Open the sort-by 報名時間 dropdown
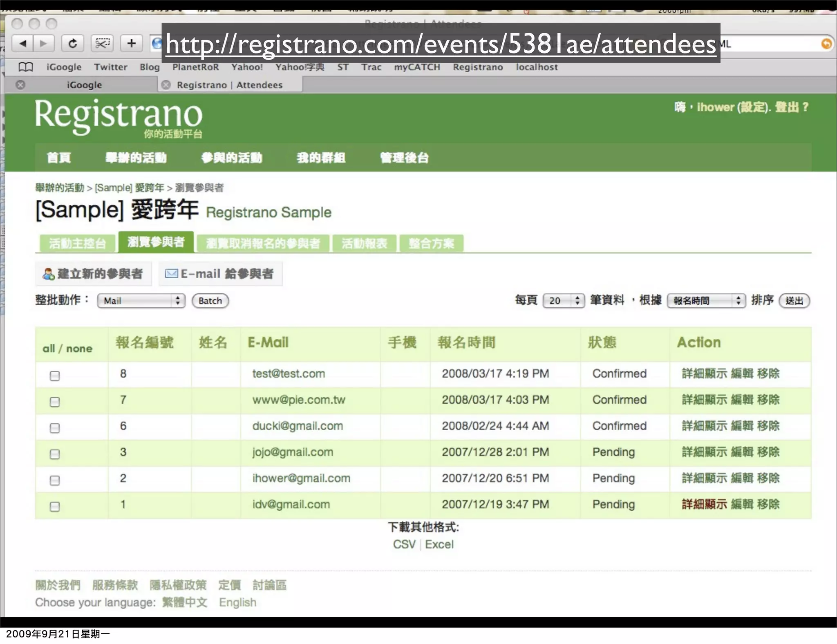The width and height of the screenshot is (837, 644). (706, 301)
